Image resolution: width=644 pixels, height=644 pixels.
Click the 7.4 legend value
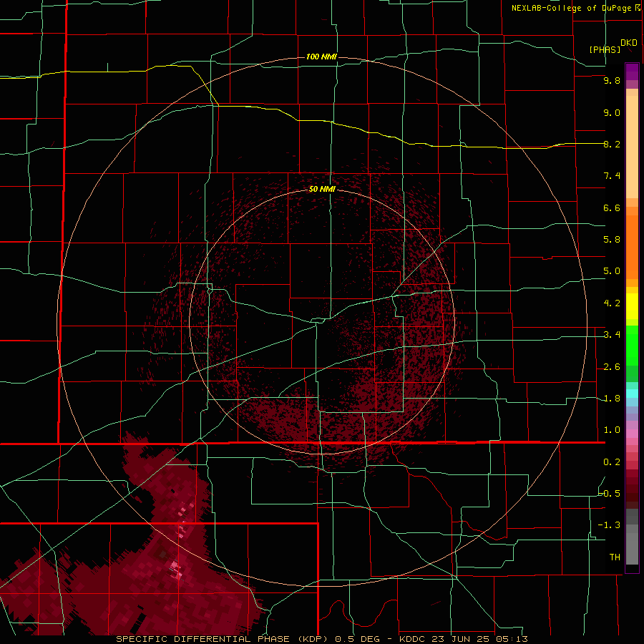[612, 176]
